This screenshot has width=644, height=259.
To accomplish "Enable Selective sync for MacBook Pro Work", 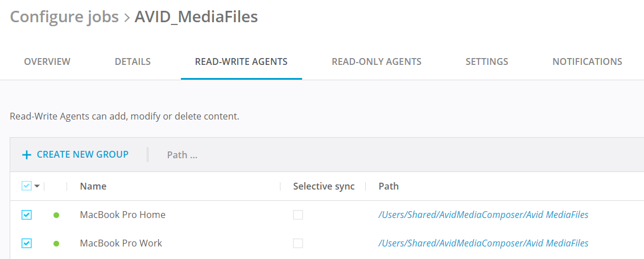I will tap(298, 244).
